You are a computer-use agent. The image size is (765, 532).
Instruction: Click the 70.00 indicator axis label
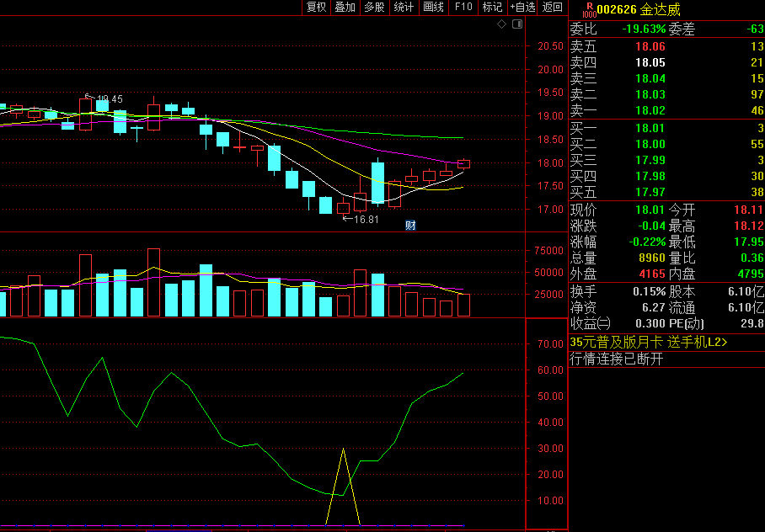(550, 344)
